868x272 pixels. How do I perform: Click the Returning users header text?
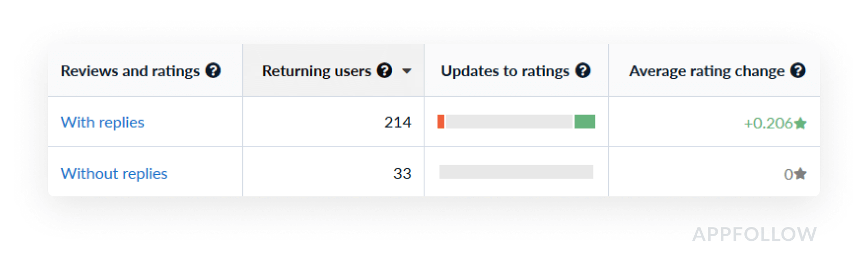316,71
